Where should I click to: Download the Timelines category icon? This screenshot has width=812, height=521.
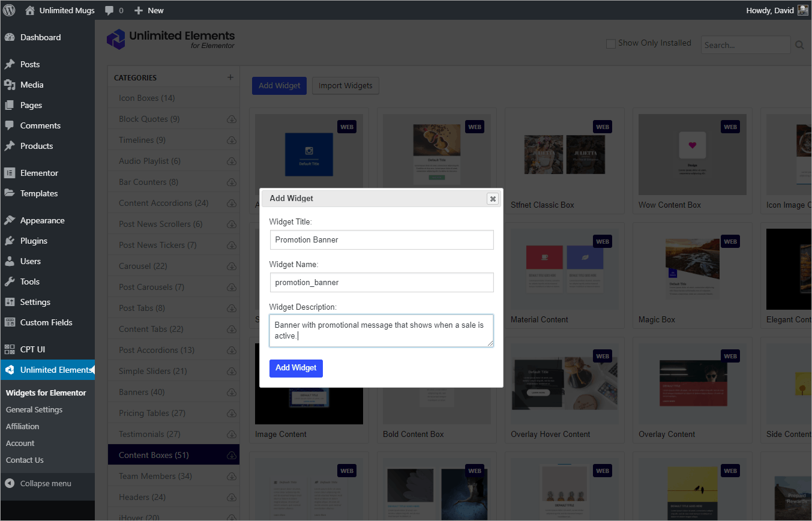coord(231,140)
